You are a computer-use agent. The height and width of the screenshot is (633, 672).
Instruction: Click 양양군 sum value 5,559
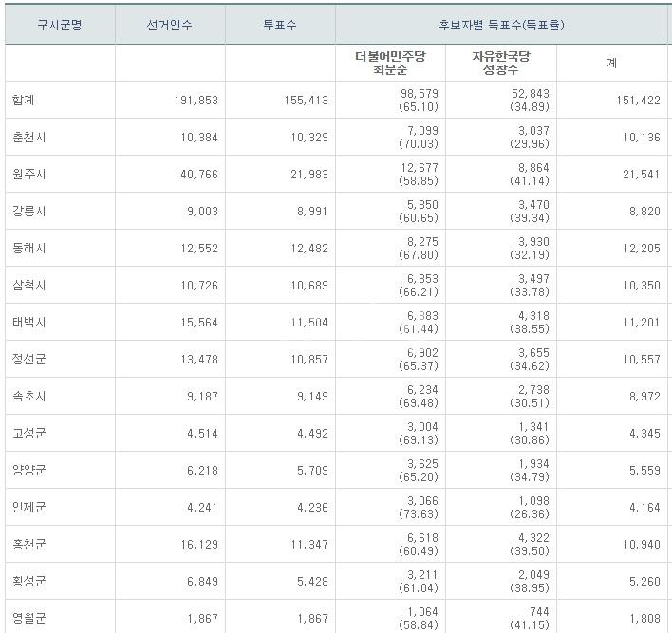[x=644, y=471]
